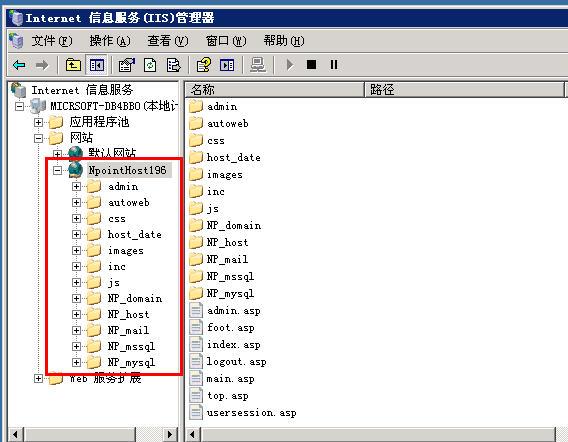Select NP_host folder in left tree

click(129, 314)
